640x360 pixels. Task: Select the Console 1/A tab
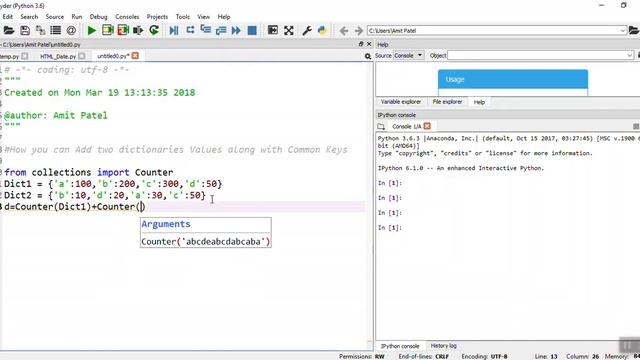[407, 127]
